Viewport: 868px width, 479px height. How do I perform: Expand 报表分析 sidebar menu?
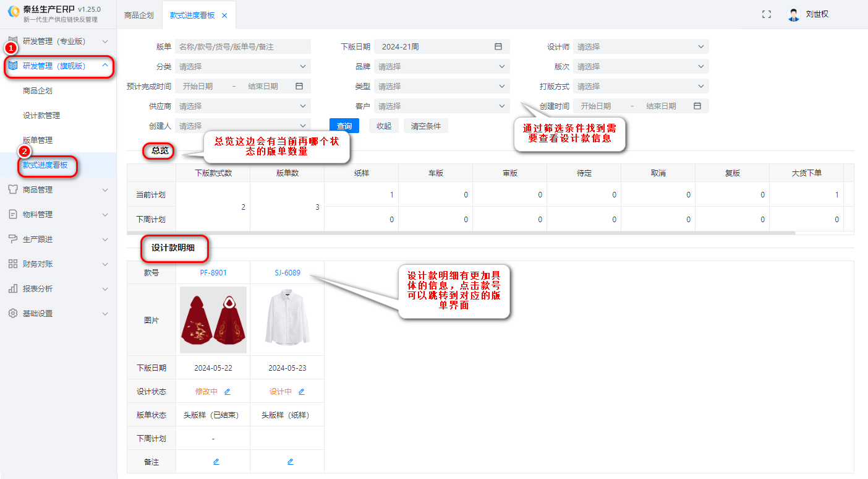(58, 289)
